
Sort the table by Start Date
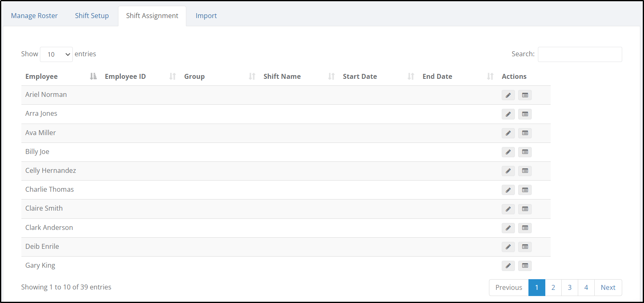(x=378, y=76)
